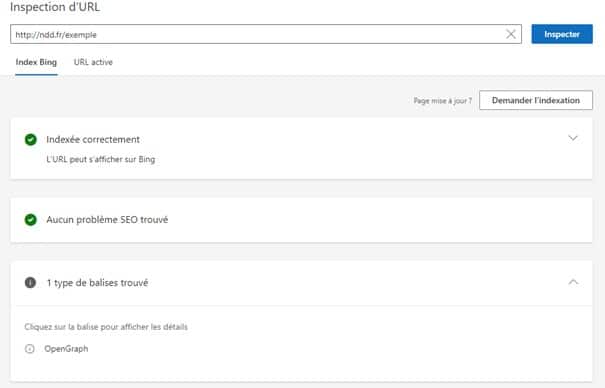Clear the URL field with the X icon
Image resolution: width=605 pixels, height=388 pixels.
click(510, 34)
